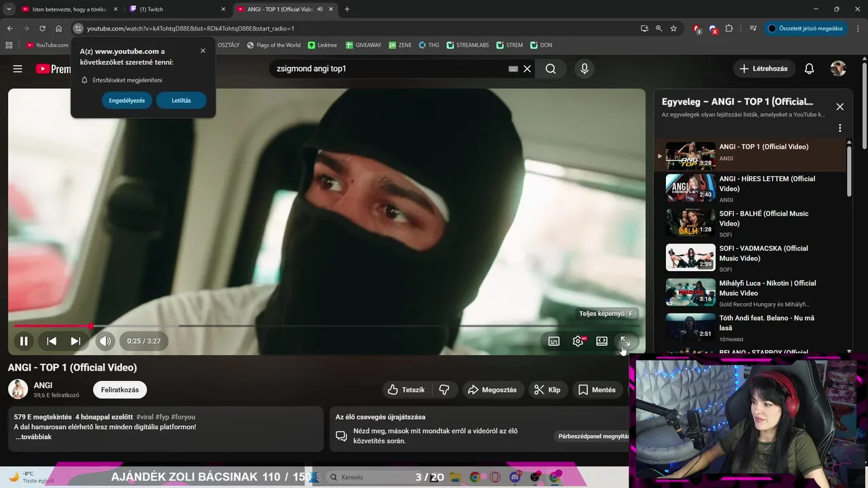Mute the video volume
Viewport: 868px width, 488px height.
click(x=105, y=341)
